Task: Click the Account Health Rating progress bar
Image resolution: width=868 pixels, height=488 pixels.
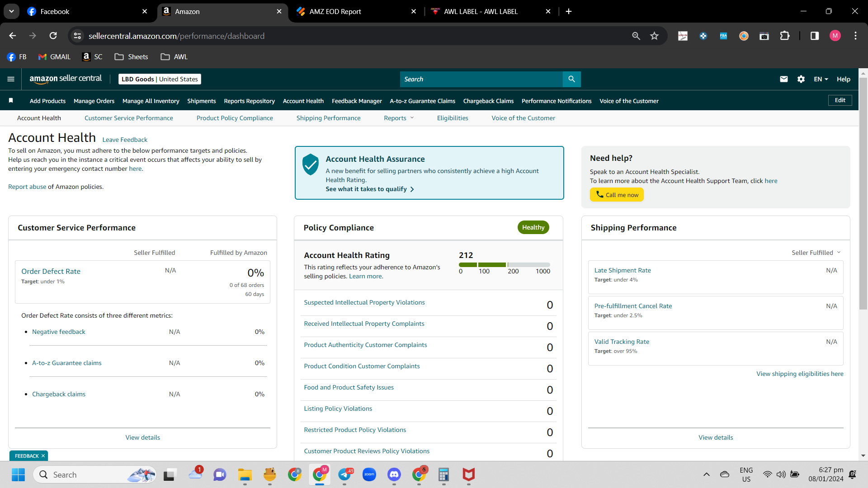Action: coord(504,265)
